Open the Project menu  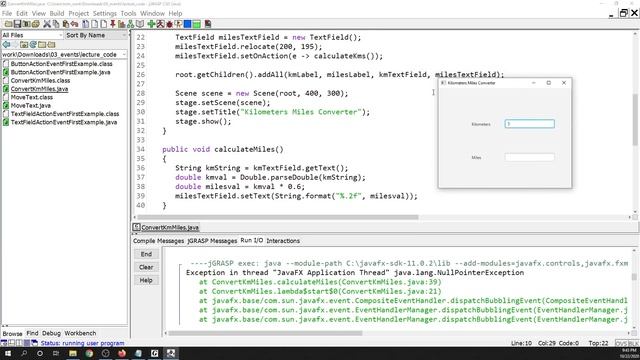coord(78,13)
